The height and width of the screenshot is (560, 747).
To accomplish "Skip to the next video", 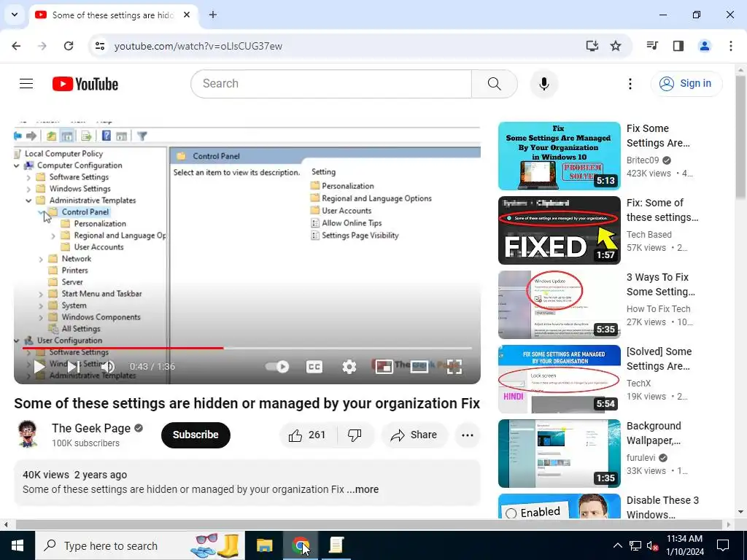I will coord(74,367).
